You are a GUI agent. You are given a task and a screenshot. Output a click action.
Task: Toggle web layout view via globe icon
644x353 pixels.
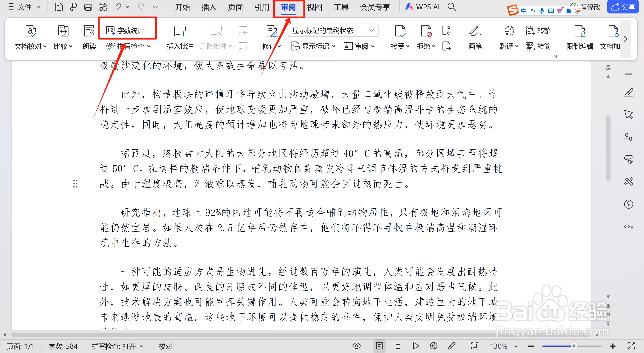click(x=434, y=346)
